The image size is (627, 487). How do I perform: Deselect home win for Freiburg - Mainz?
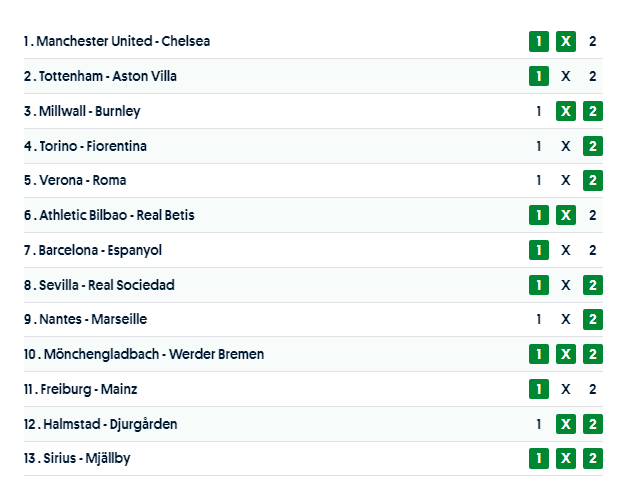[539, 389]
